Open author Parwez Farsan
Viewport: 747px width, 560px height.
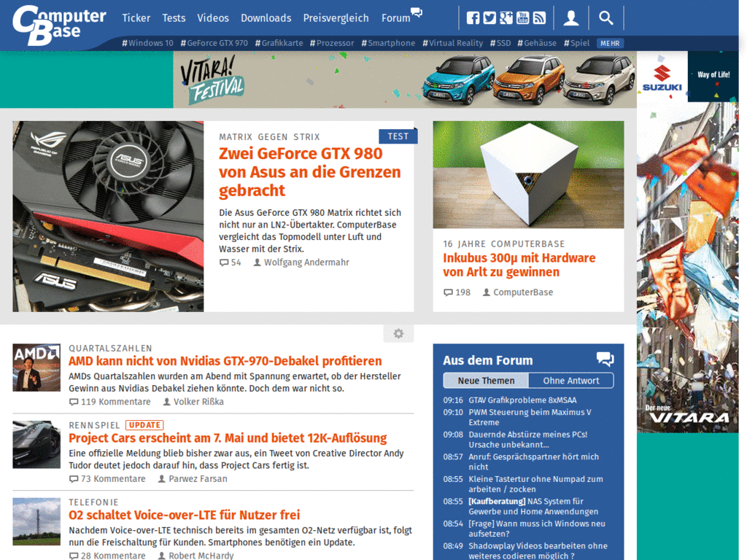(193, 478)
